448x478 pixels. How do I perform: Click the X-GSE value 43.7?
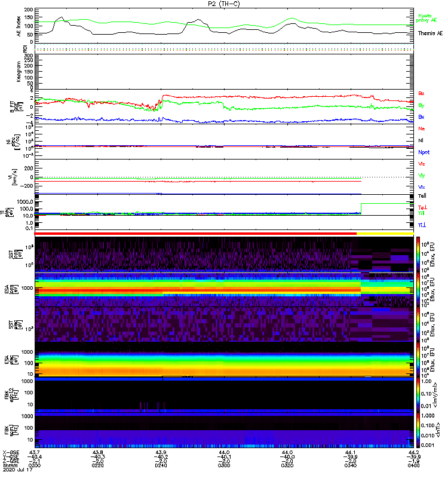[x=35, y=453]
